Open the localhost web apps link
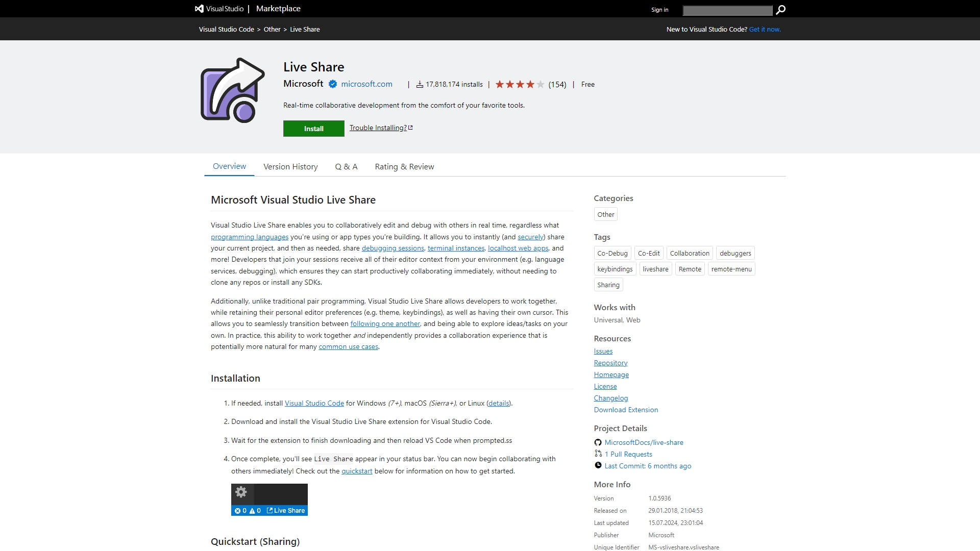Screen dimensions: 980x551 (518, 248)
